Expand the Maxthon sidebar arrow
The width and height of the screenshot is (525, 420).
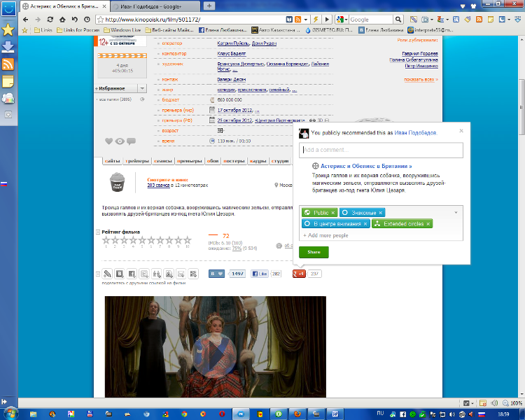(x=4, y=401)
